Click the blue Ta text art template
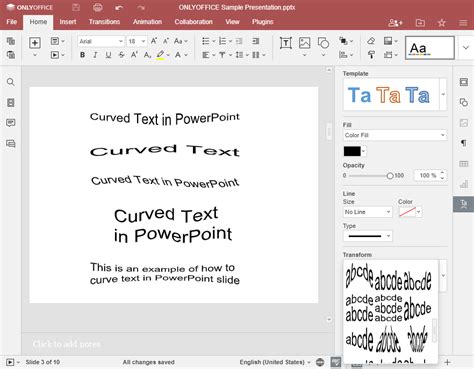The width and height of the screenshot is (474, 369). tap(359, 95)
